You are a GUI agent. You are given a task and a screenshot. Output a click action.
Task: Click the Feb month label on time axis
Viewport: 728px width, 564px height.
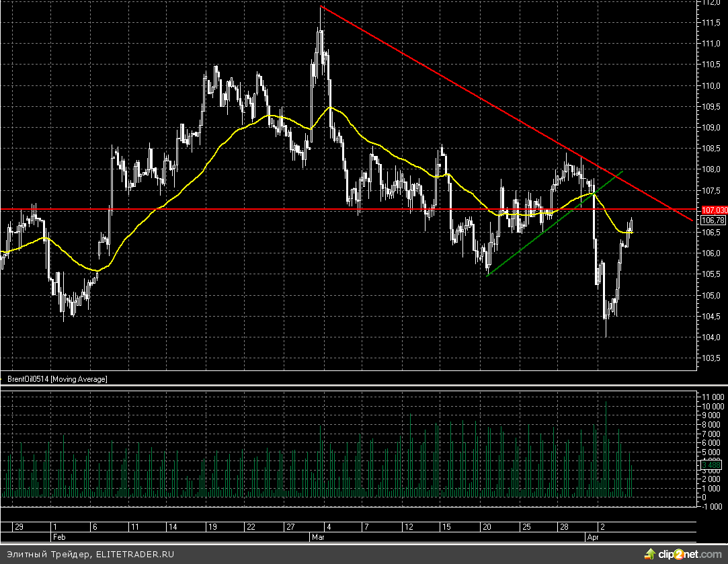pos(59,538)
